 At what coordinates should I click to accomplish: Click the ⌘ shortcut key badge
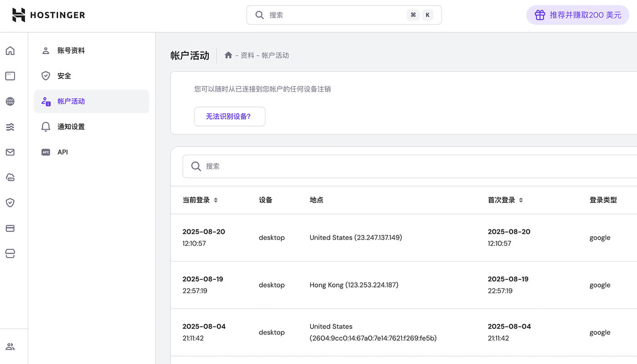pos(413,15)
